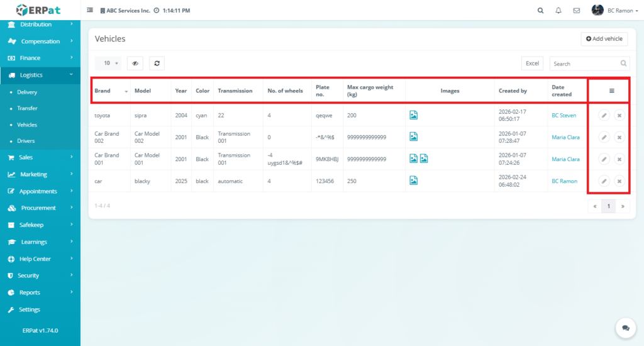The image size is (644, 346).
Task: Open the messages envelope icon
Action: pos(576,11)
